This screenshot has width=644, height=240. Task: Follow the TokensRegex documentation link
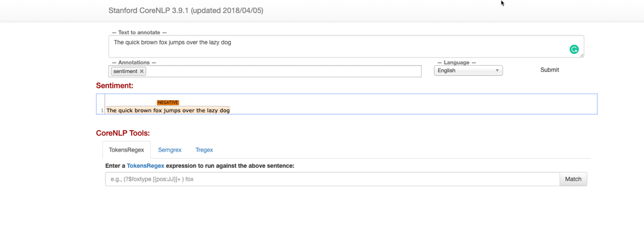(145, 166)
